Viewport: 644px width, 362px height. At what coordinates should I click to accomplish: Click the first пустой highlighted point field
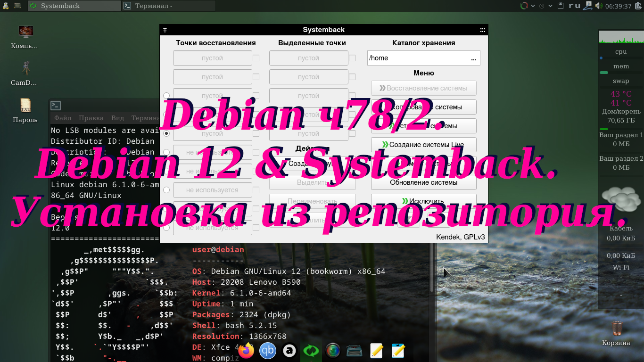308,58
